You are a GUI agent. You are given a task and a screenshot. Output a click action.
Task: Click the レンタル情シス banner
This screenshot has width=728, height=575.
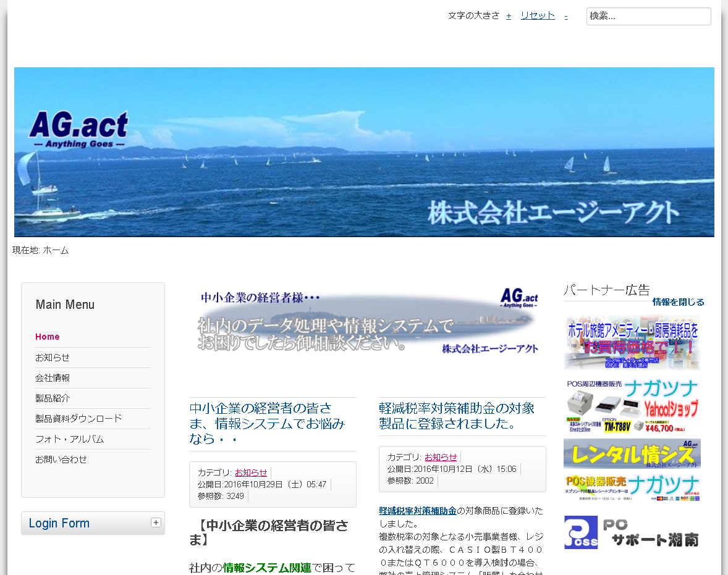pyautogui.click(x=632, y=454)
